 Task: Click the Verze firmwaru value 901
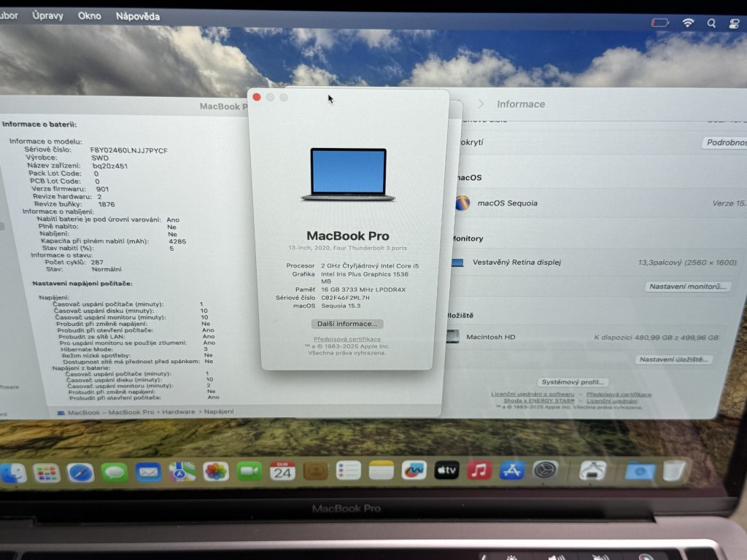(102, 189)
